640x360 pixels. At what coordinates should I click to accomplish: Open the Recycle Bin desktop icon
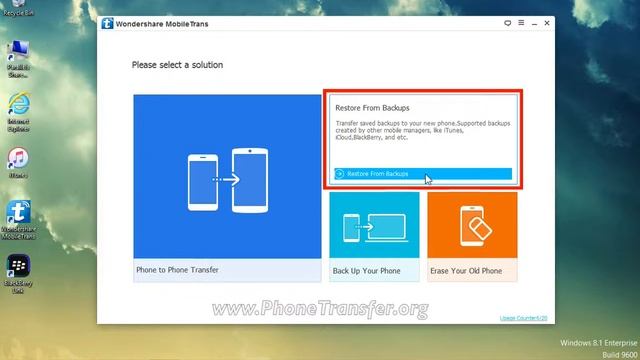pyautogui.click(x=18, y=8)
